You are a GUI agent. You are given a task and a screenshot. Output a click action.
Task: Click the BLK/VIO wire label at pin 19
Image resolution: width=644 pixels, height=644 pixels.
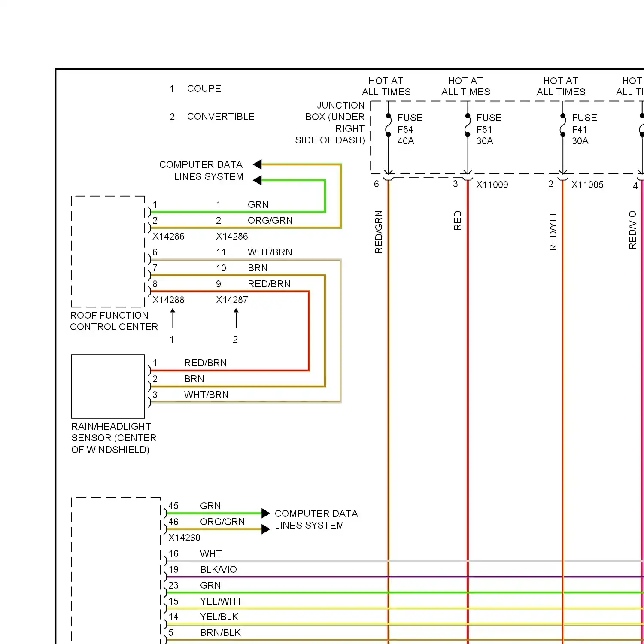pos(218,569)
